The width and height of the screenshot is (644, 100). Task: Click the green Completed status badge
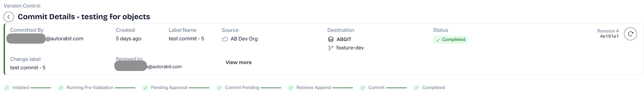[451, 40]
